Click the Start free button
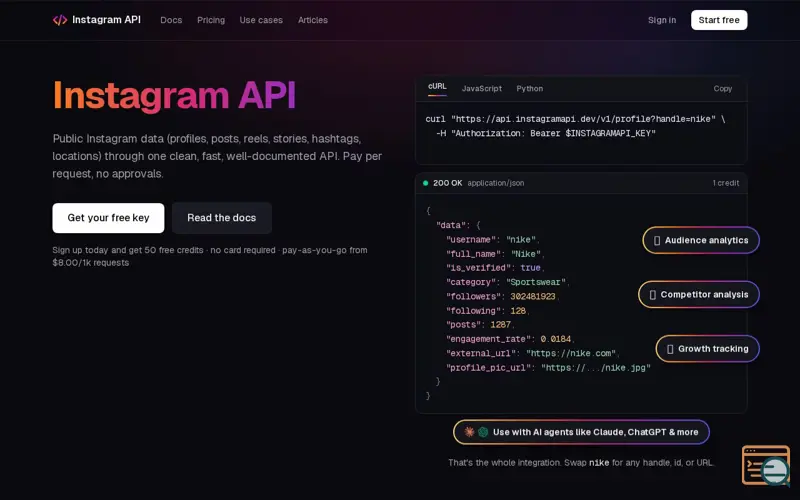The width and height of the screenshot is (800, 500). [719, 20]
